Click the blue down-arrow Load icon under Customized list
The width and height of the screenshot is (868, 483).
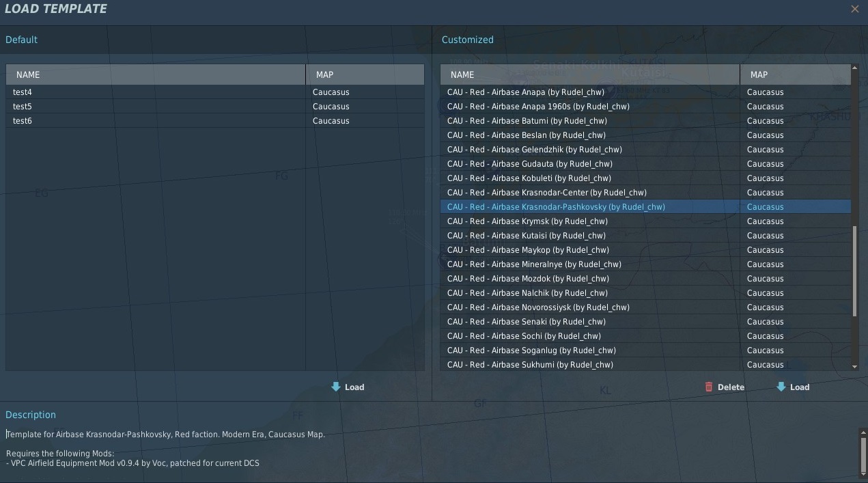pyautogui.click(x=780, y=387)
